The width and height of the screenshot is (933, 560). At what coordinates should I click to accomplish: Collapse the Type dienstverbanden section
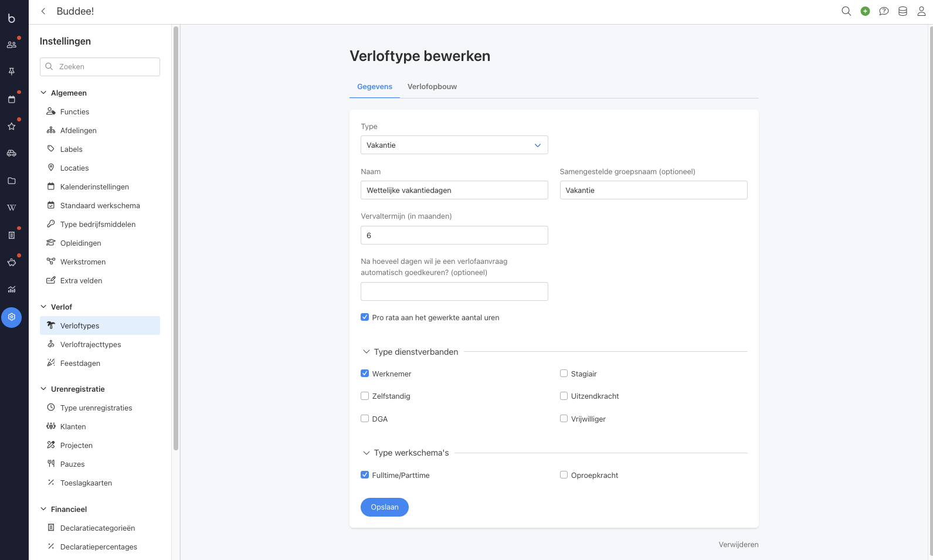click(367, 352)
